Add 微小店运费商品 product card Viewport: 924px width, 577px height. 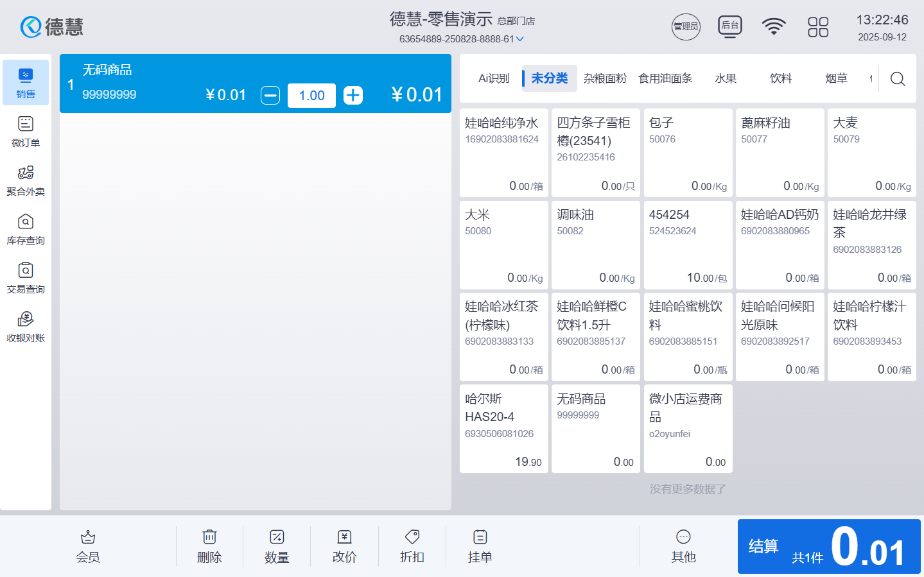point(688,429)
